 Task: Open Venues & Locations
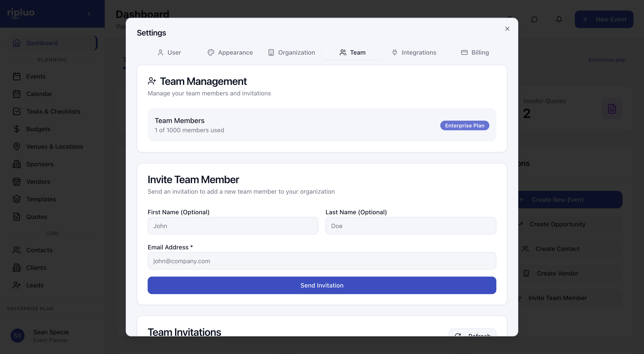52,147
